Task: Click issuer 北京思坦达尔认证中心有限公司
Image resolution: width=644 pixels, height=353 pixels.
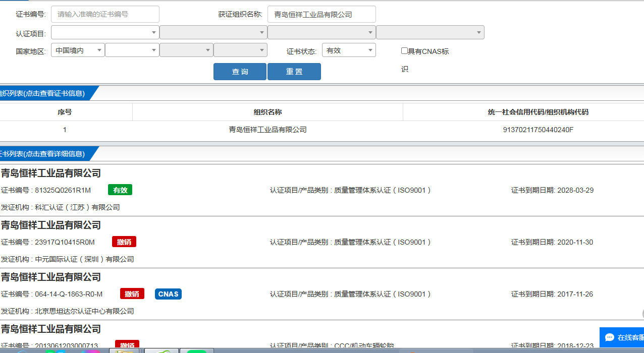Action: pyautogui.click(x=85, y=311)
